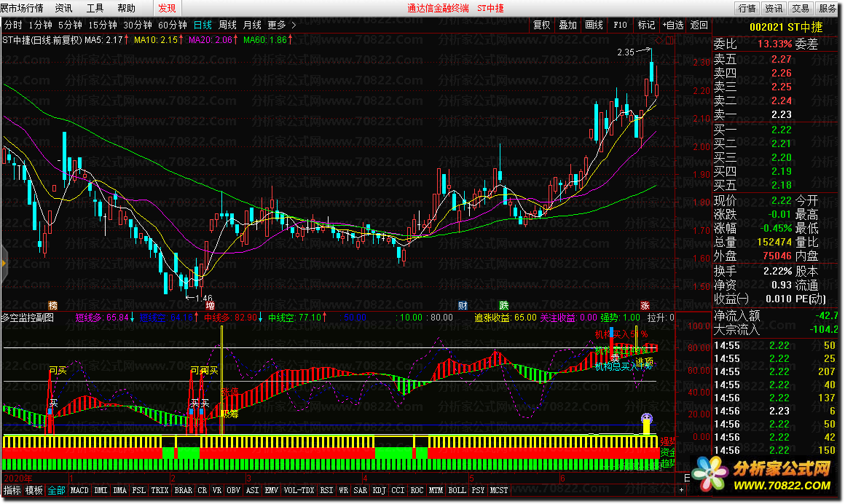This screenshot has width=845, height=504.
Task: Click the 榜 marker icon on the chart
Action: tap(52, 306)
